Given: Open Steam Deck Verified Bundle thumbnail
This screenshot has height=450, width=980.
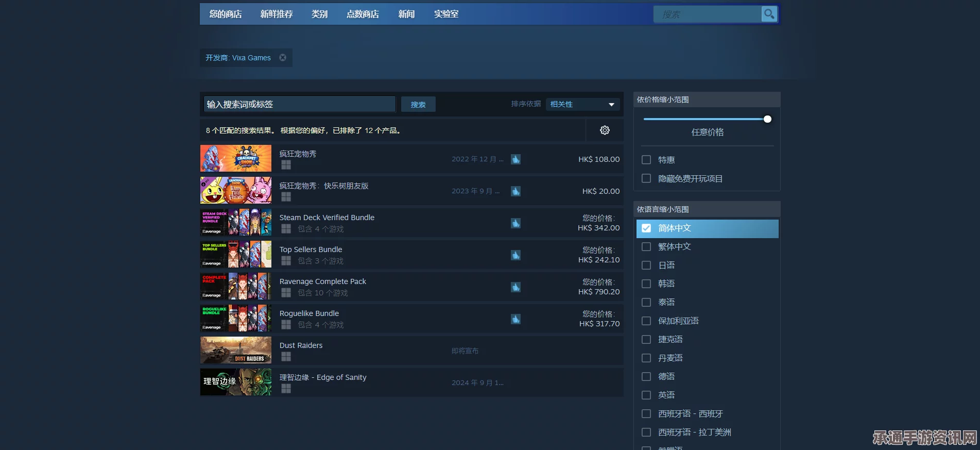Looking at the screenshot, I should tap(236, 222).
